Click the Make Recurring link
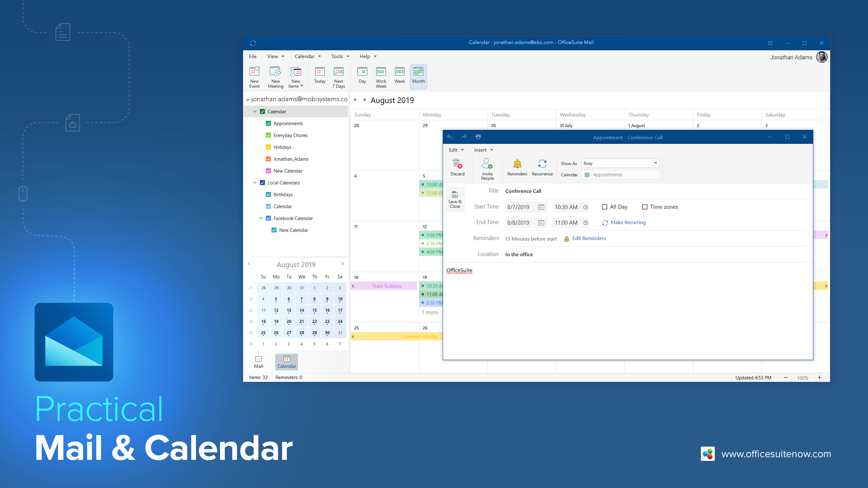The width and height of the screenshot is (868, 488). point(628,222)
